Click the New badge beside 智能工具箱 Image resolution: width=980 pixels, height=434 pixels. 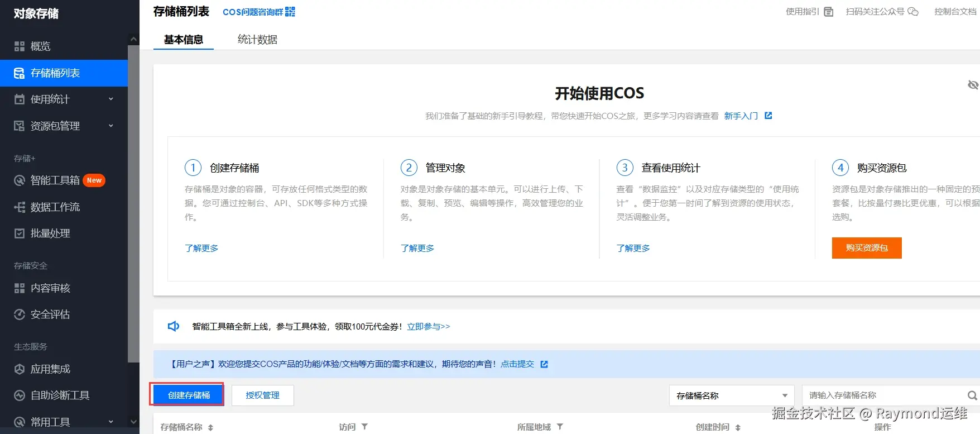coord(94,180)
